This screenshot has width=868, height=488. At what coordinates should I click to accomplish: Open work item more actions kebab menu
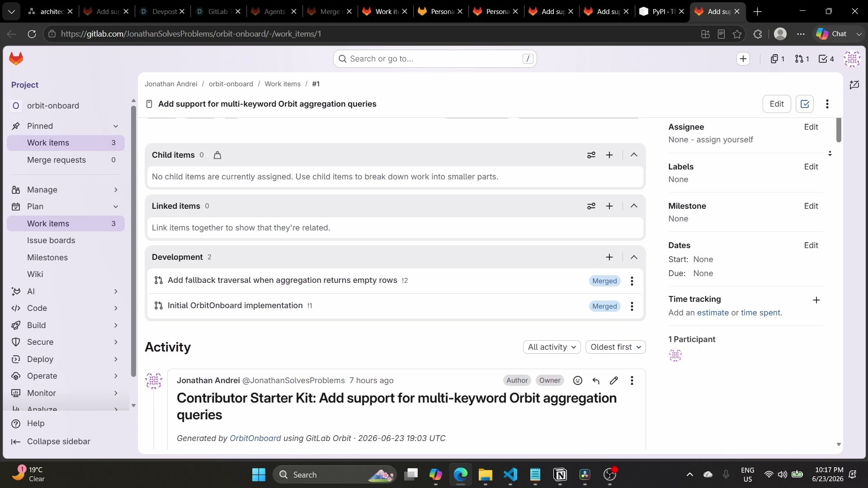[x=827, y=104]
